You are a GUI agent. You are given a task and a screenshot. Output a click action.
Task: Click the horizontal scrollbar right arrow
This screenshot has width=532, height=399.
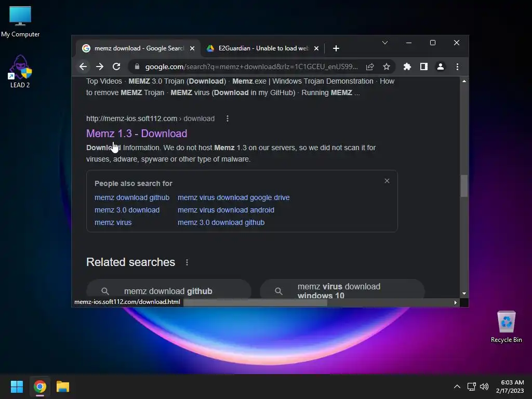(x=455, y=303)
